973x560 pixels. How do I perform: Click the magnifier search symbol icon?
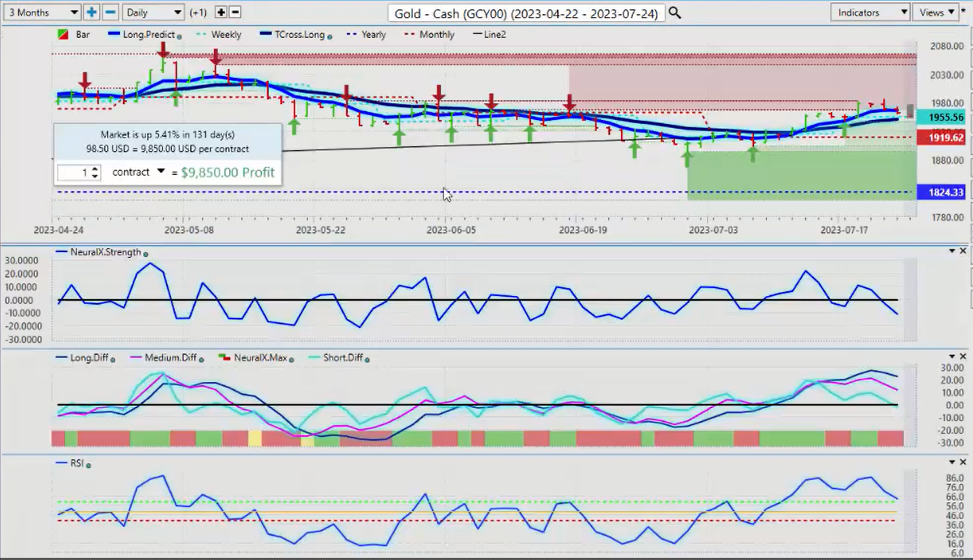pyautogui.click(x=674, y=12)
